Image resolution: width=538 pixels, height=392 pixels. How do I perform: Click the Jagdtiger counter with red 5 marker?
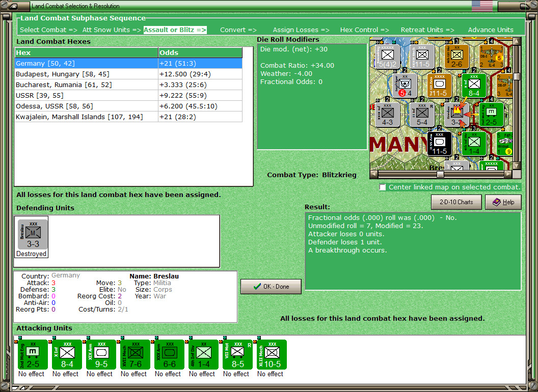click(405, 86)
